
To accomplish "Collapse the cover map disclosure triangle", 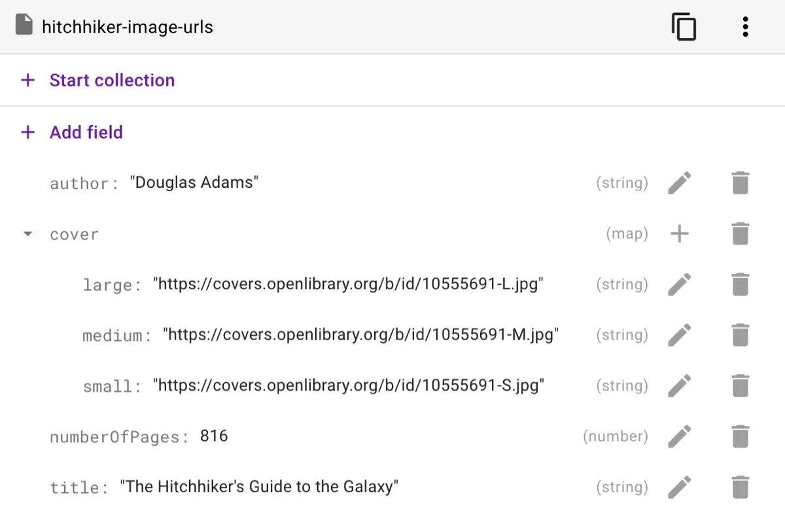I will (27, 233).
